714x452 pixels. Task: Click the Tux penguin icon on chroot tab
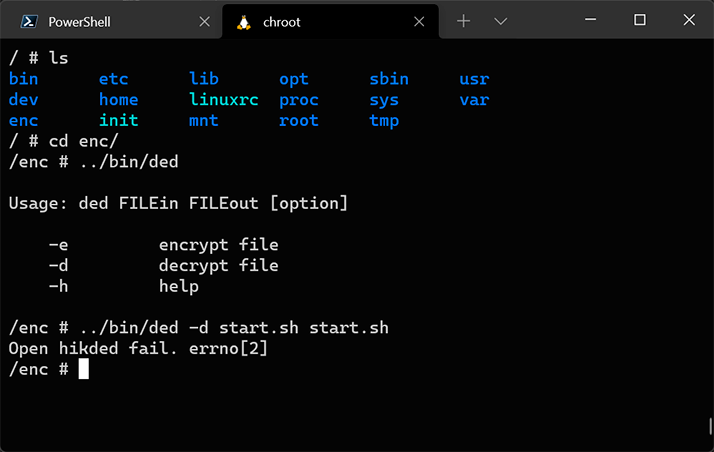(x=243, y=21)
